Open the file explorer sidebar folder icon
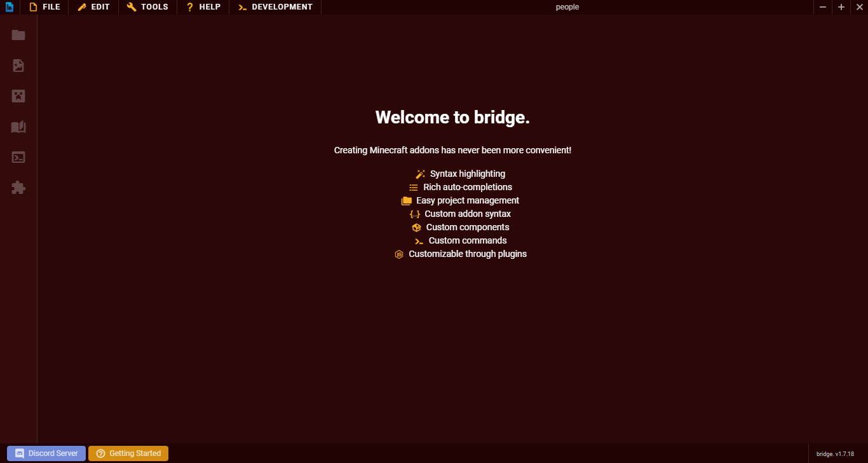The width and height of the screenshot is (868, 463). (18, 35)
